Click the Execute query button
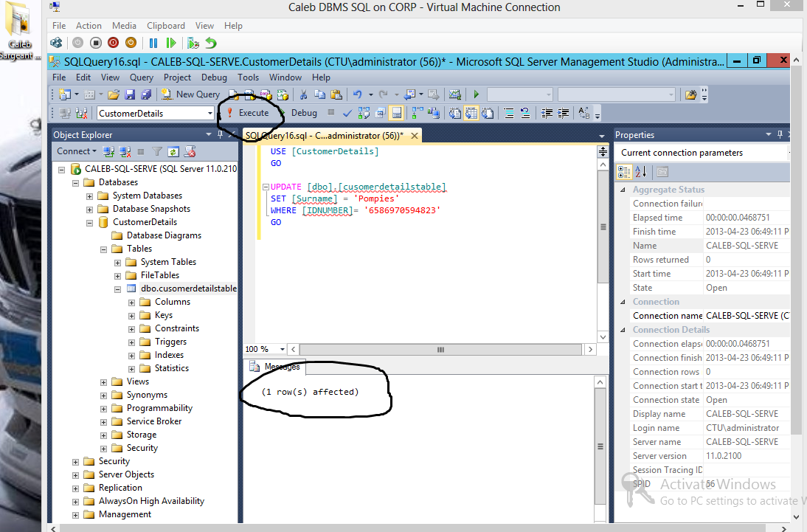The image size is (807, 532). (249, 113)
